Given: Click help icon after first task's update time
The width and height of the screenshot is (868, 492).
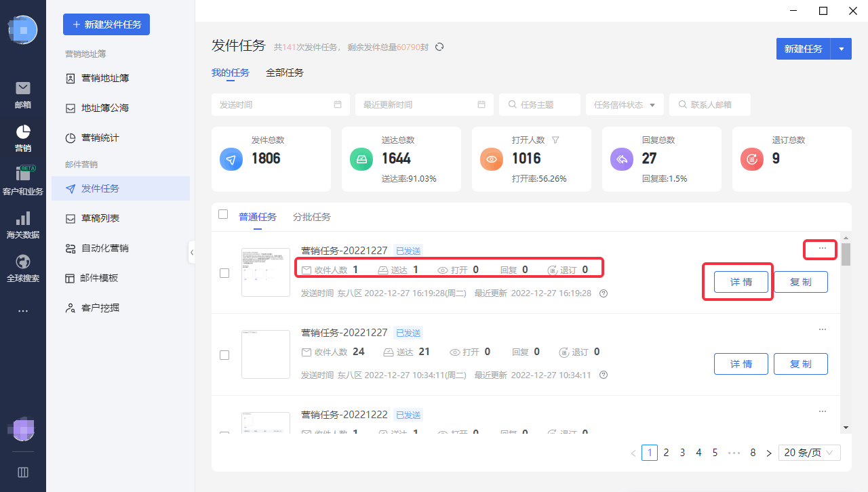Looking at the screenshot, I should click(x=604, y=293).
